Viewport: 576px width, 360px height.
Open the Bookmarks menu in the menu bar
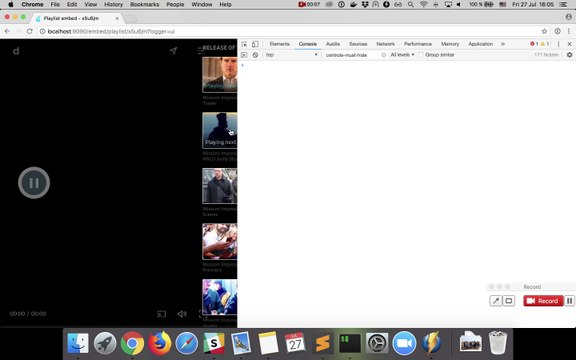pos(144,4)
